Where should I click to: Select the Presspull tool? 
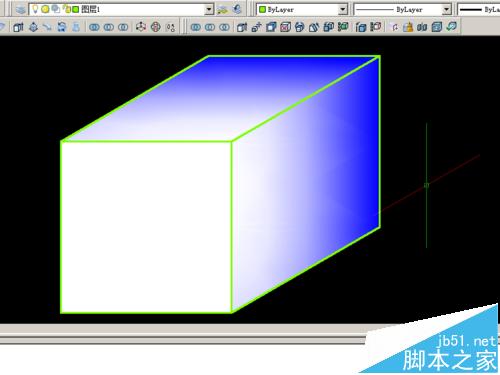pos(33,27)
